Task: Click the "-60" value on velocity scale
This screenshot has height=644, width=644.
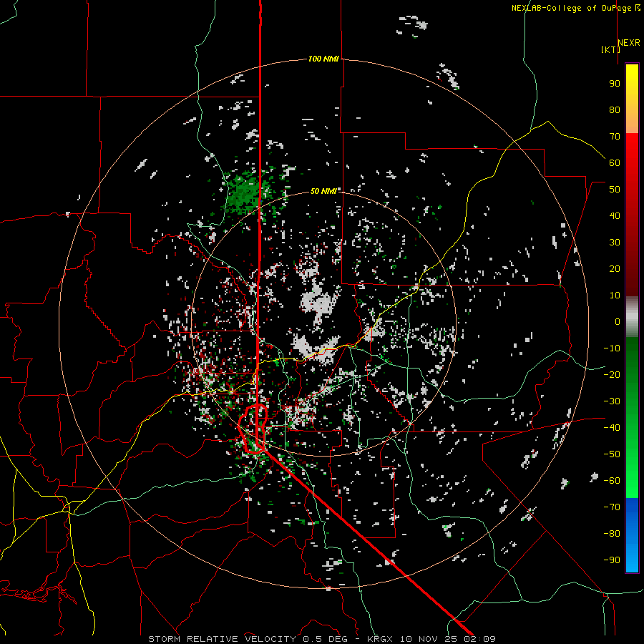Action: [x=612, y=481]
